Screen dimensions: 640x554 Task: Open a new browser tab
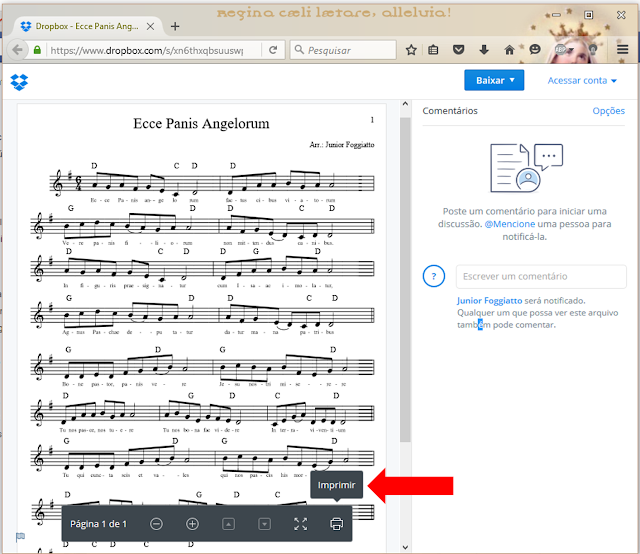tap(175, 27)
